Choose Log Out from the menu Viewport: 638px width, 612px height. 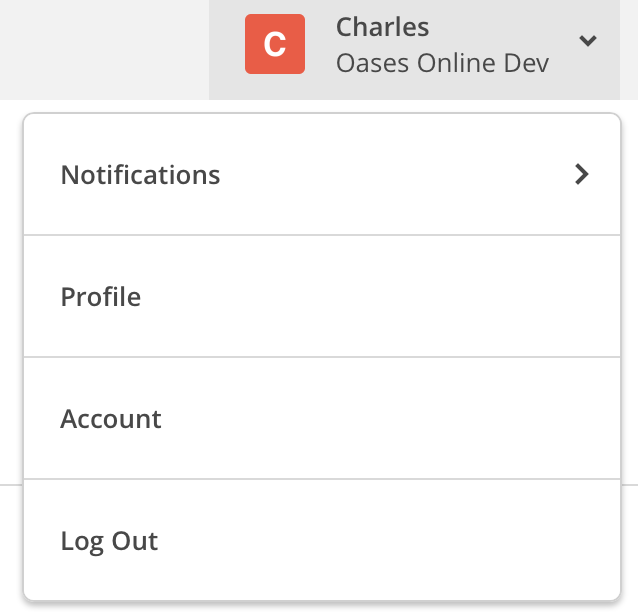pyautogui.click(x=320, y=541)
